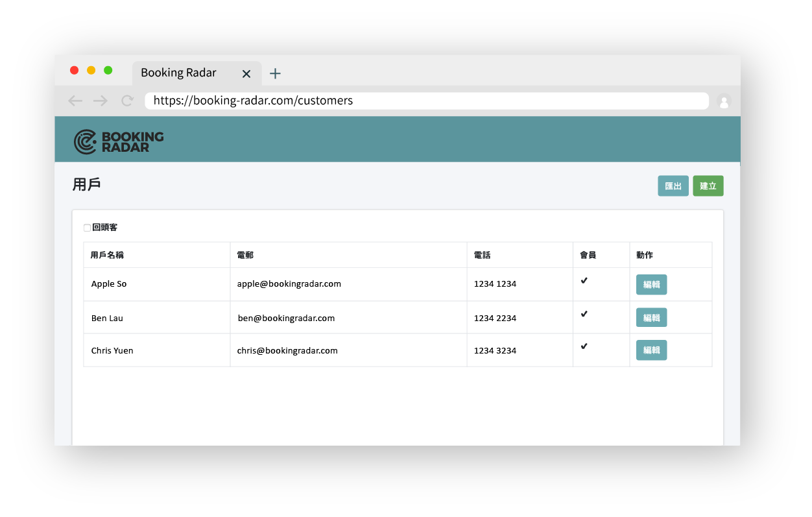812x517 pixels.
Task: Close the Booking Radar tab
Action: click(x=246, y=74)
